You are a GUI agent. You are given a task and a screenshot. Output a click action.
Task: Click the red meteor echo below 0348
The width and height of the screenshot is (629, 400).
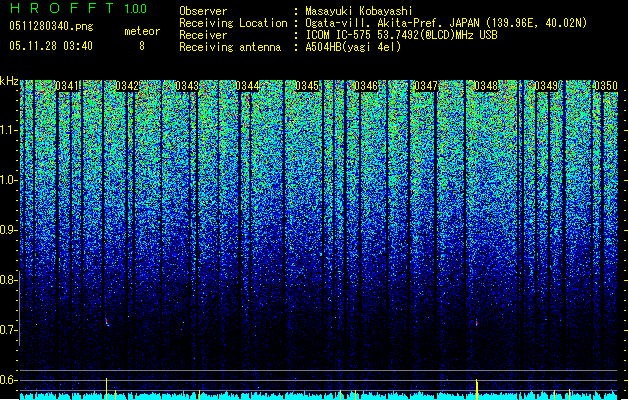point(477,322)
